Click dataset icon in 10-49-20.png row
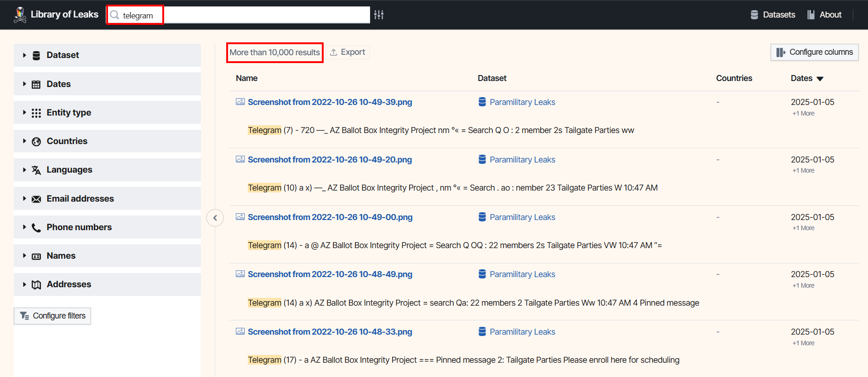This screenshot has height=377, width=868. click(482, 159)
